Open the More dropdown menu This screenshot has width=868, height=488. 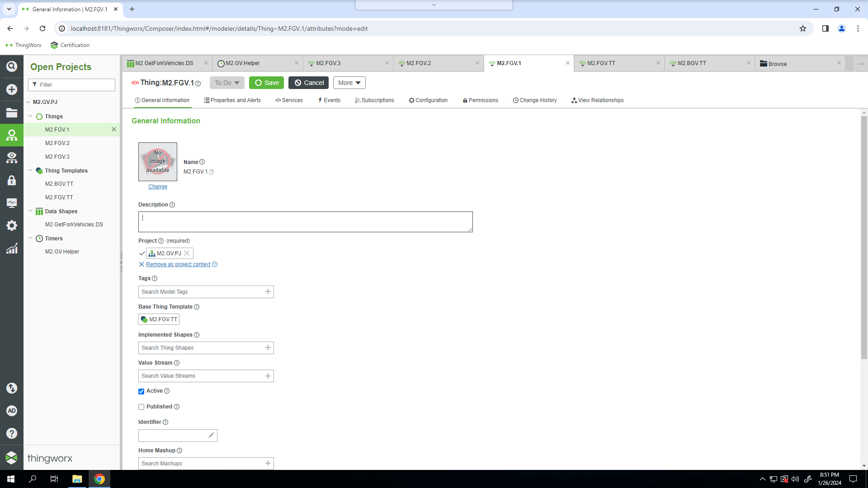349,83
